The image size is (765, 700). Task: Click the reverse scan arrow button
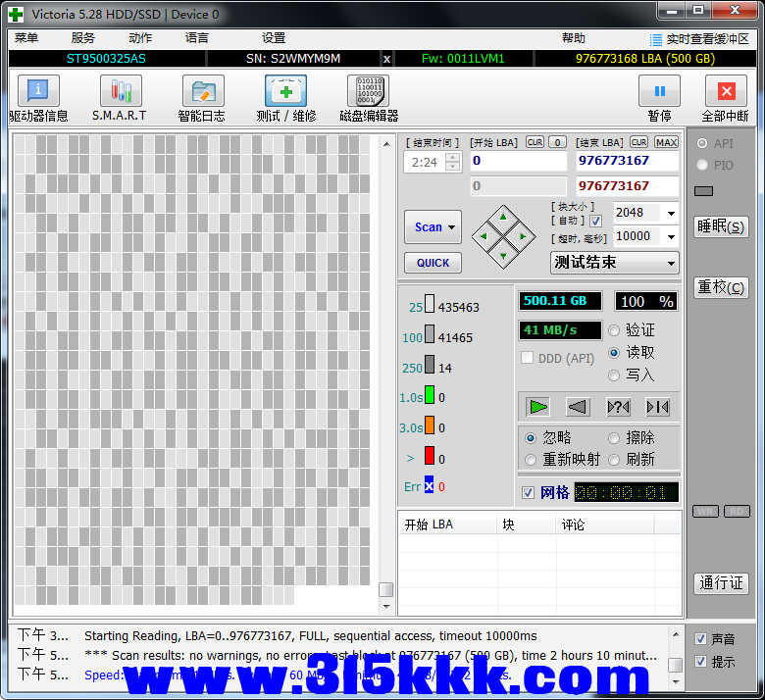point(578,406)
